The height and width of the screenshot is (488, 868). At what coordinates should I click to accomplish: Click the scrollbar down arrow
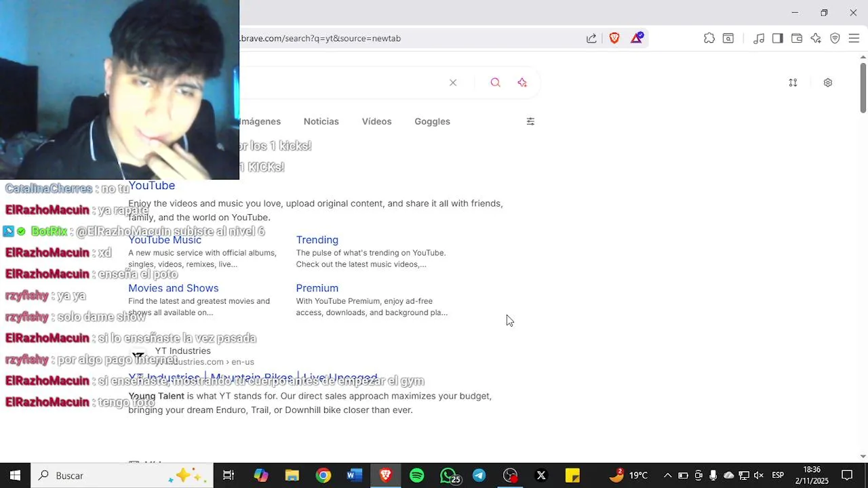coord(863,456)
